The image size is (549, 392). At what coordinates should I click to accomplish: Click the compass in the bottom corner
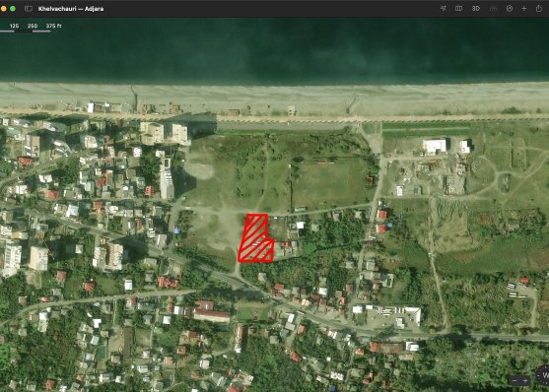click(544, 375)
